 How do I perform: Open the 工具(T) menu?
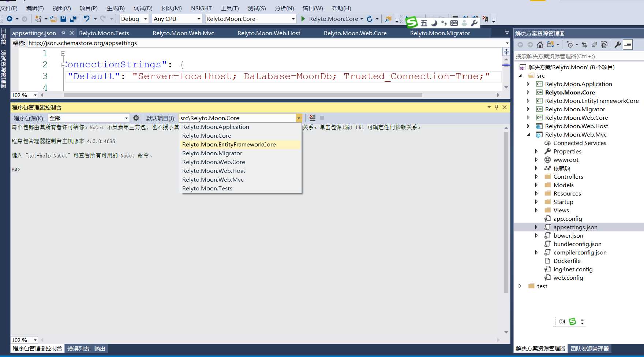(230, 8)
